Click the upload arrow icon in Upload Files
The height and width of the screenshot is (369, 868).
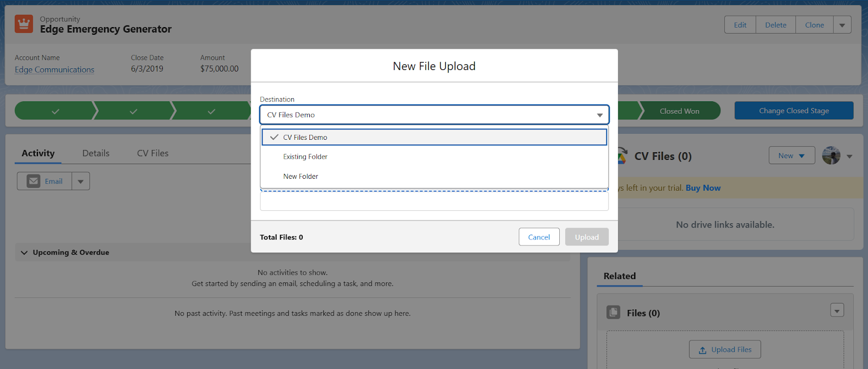703,350
